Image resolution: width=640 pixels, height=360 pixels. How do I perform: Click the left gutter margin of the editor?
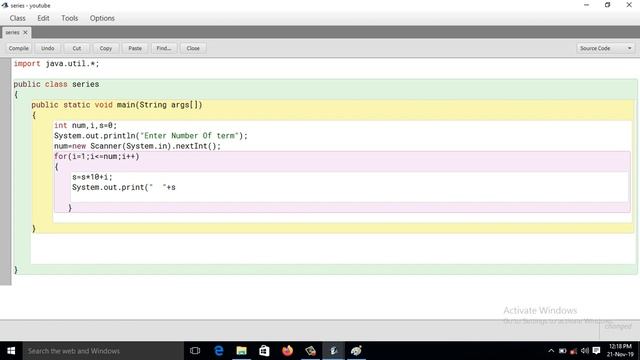[5, 171]
